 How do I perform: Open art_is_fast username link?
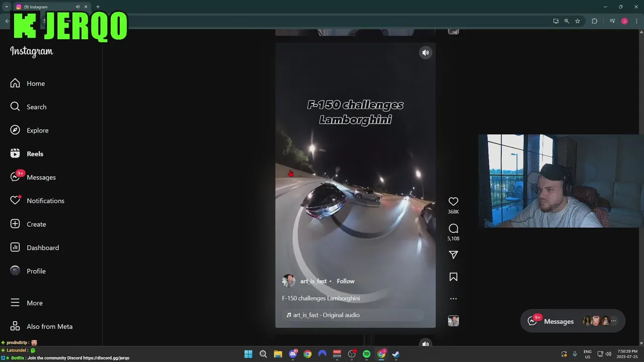click(313, 281)
